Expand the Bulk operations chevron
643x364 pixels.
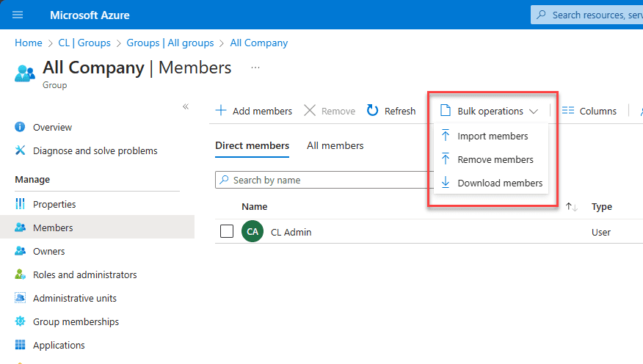pos(533,112)
